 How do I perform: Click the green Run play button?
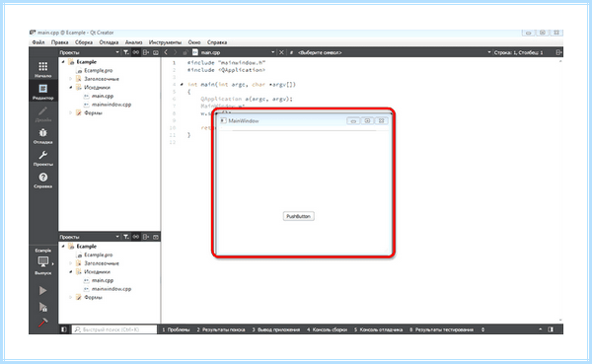click(x=43, y=291)
